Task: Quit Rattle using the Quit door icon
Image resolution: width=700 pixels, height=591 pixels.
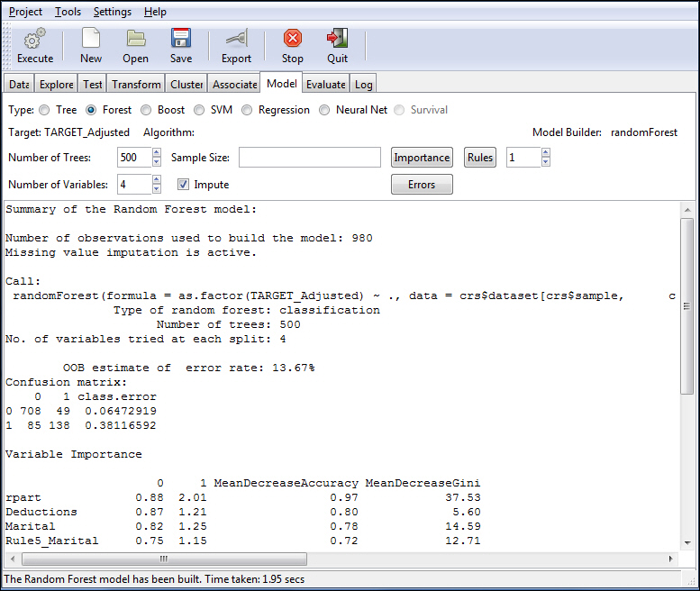Action: [x=337, y=39]
